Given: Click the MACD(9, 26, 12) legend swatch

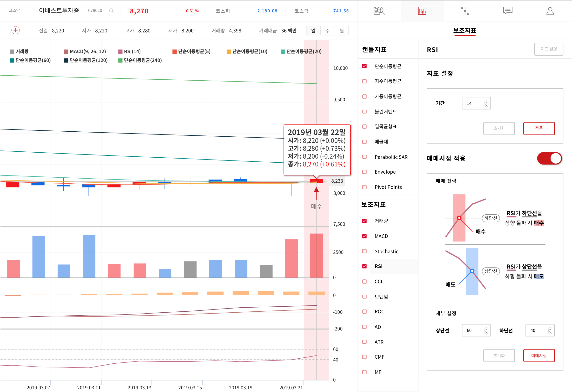Looking at the screenshot, I should (66, 52).
